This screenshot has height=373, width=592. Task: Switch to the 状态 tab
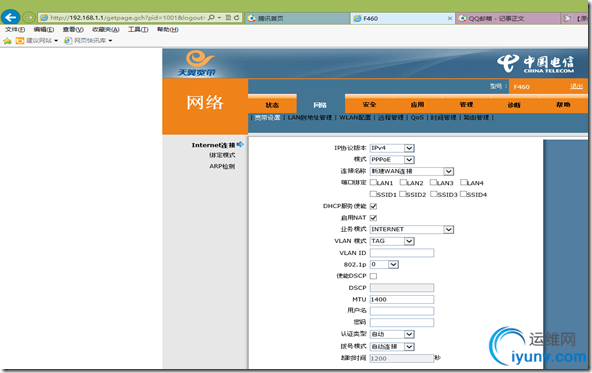click(x=272, y=105)
